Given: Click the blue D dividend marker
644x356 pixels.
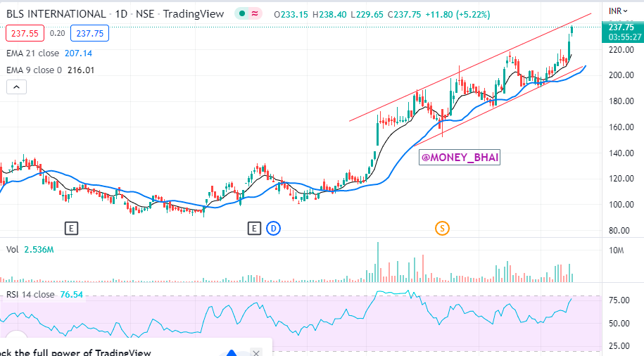Looking at the screenshot, I should pos(274,228).
